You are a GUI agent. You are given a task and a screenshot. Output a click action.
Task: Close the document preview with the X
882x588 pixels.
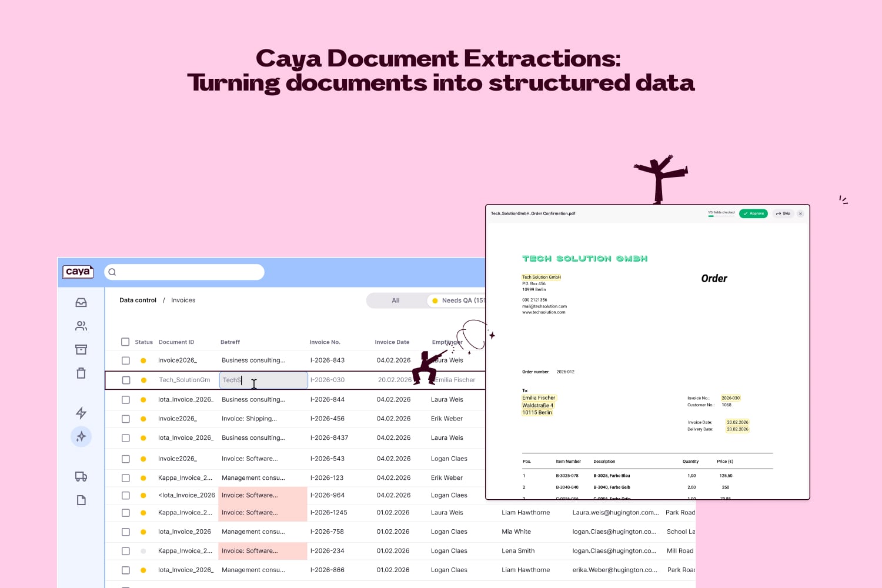(x=800, y=213)
